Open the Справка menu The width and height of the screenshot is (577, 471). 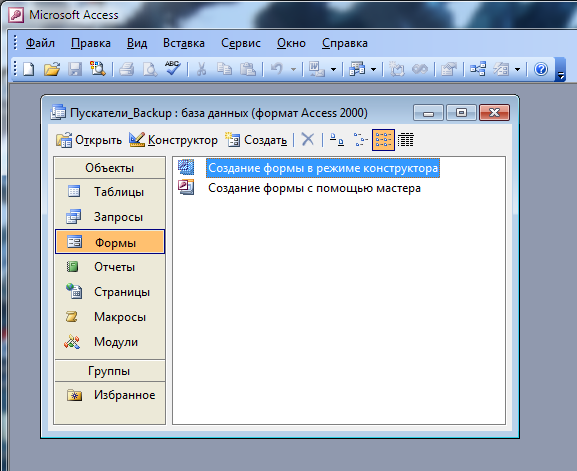[344, 43]
